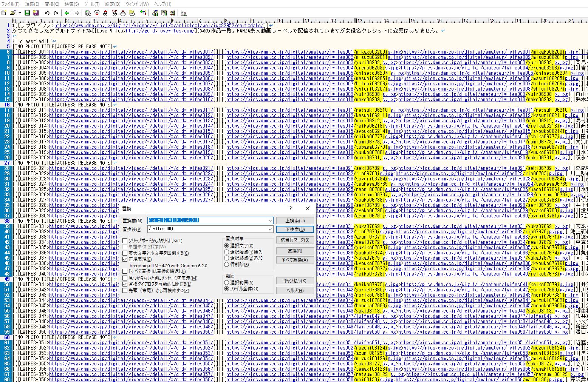This screenshot has height=382, width=588.
Task: Uncheck 置換ダイアログを自動的に閉じる checkbox
Action: point(125,284)
